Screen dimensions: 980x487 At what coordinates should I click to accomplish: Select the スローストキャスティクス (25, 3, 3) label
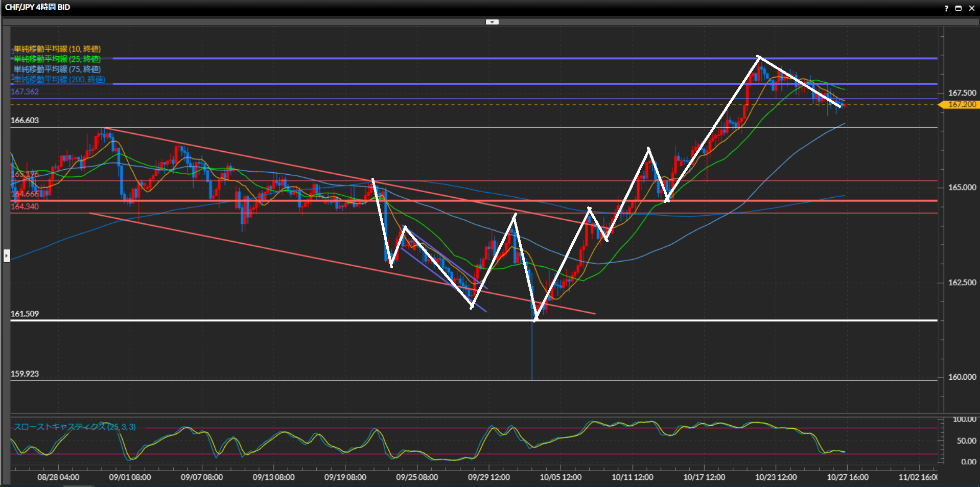(x=75, y=427)
